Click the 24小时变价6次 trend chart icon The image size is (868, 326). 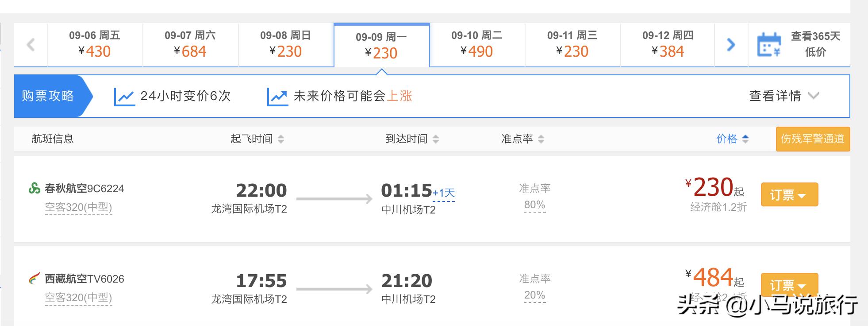tap(125, 96)
